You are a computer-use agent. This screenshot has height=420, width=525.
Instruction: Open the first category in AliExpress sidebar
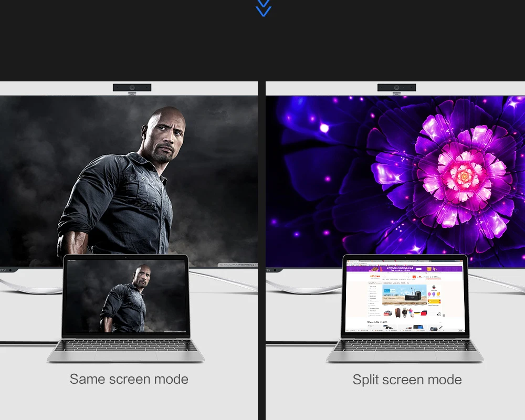[373, 287]
